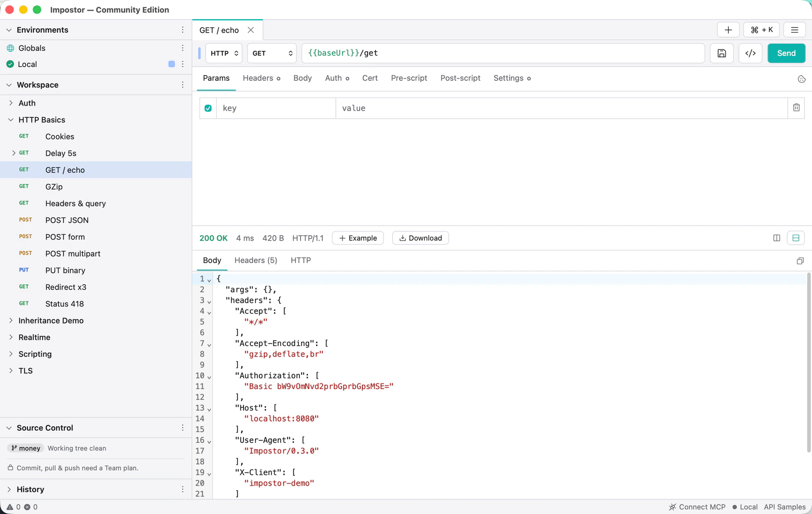Open Source Control options menu
The height and width of the screenshot is (514, 812).
[183, 428]
